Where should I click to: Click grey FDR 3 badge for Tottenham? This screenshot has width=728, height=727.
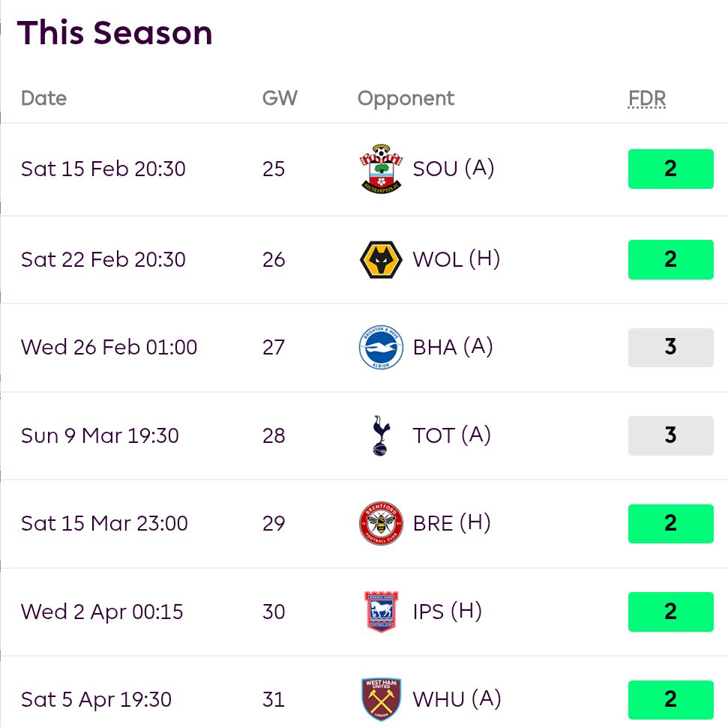pyautogui.click(x=670, y=435)
